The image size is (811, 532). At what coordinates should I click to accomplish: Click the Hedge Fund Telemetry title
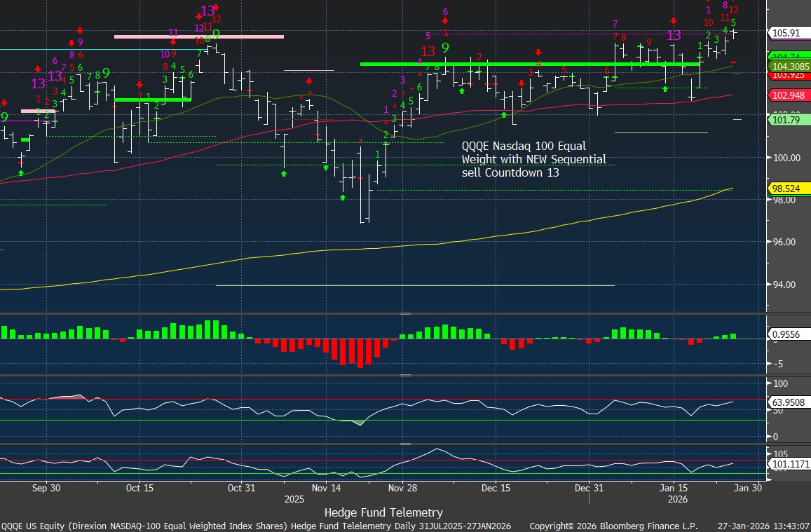pyautogui.click(x=383, y=512)
